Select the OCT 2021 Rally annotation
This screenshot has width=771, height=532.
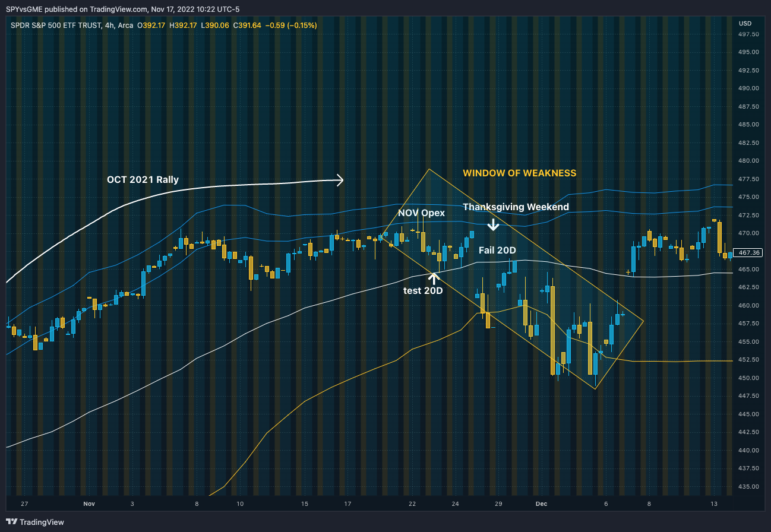coord(143,179)
